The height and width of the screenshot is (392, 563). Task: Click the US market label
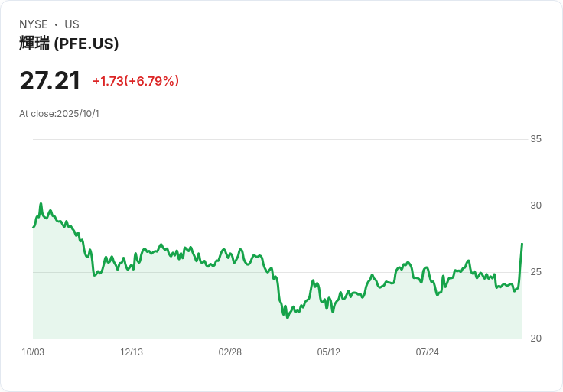[x=72, y=24]
